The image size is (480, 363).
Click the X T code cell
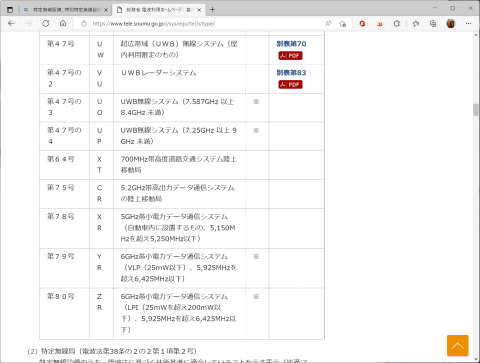pos(101,165)
